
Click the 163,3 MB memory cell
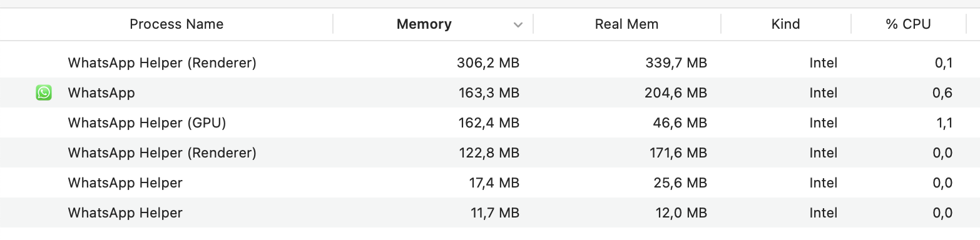489,93
